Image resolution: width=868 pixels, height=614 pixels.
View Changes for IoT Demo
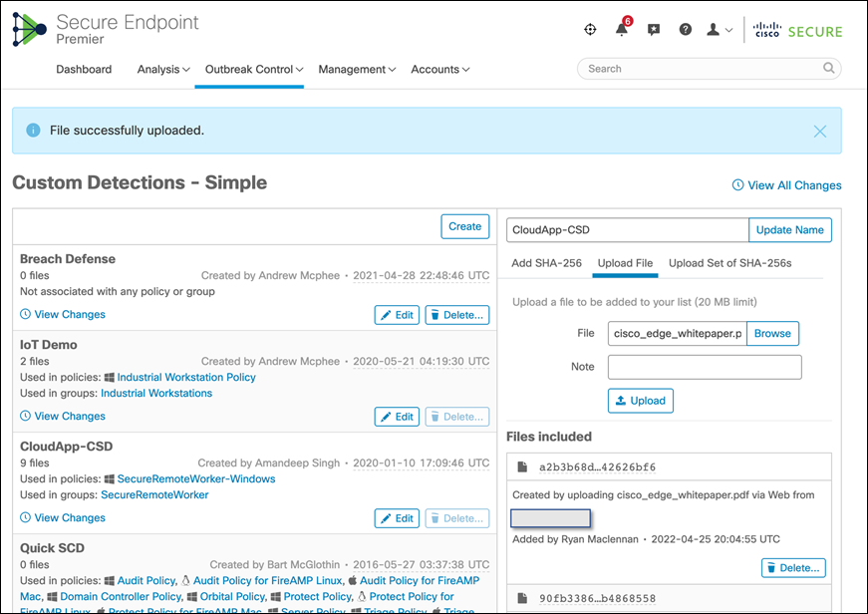pyautogui.click(x=70, y=416)
